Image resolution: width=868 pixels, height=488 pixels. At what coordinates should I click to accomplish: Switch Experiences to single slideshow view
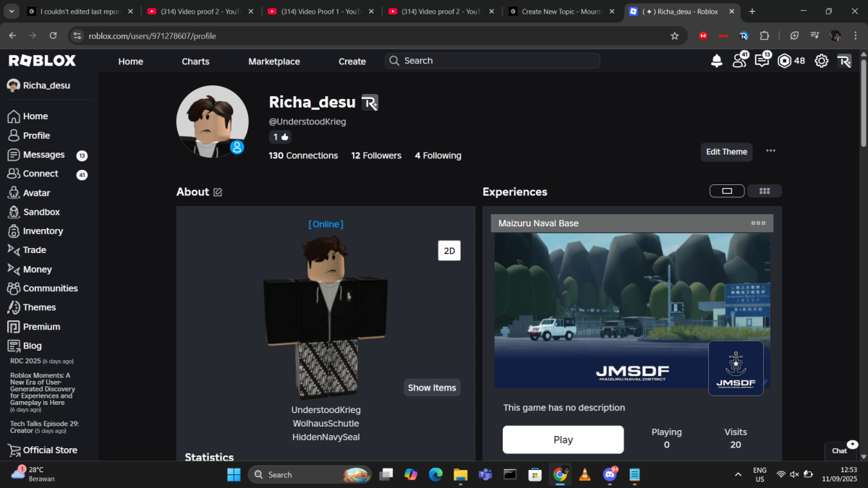point(728,191)
